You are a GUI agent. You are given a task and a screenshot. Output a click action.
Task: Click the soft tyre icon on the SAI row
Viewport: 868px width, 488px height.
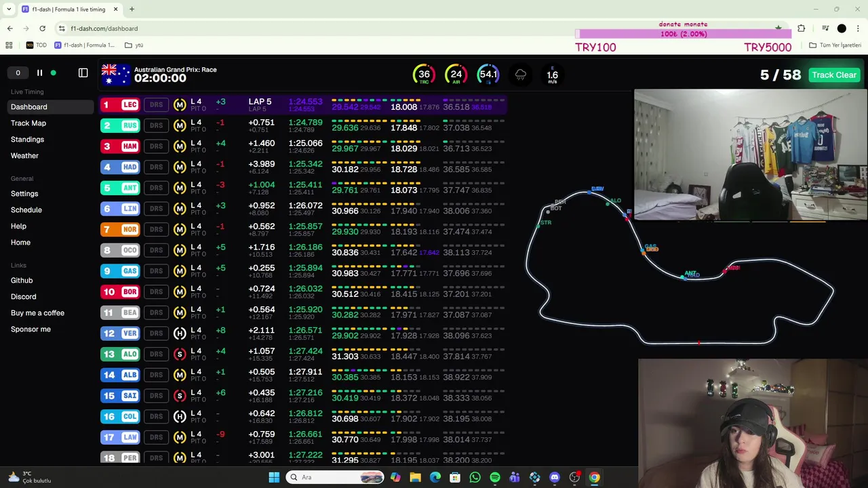pos(180,396)
